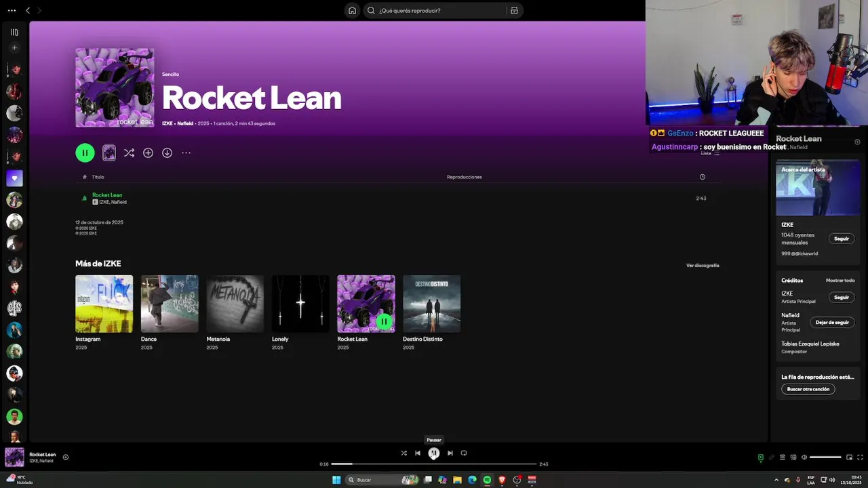
Task: Adjust the Spotify volume slider
Action: [x=826, y=457]
